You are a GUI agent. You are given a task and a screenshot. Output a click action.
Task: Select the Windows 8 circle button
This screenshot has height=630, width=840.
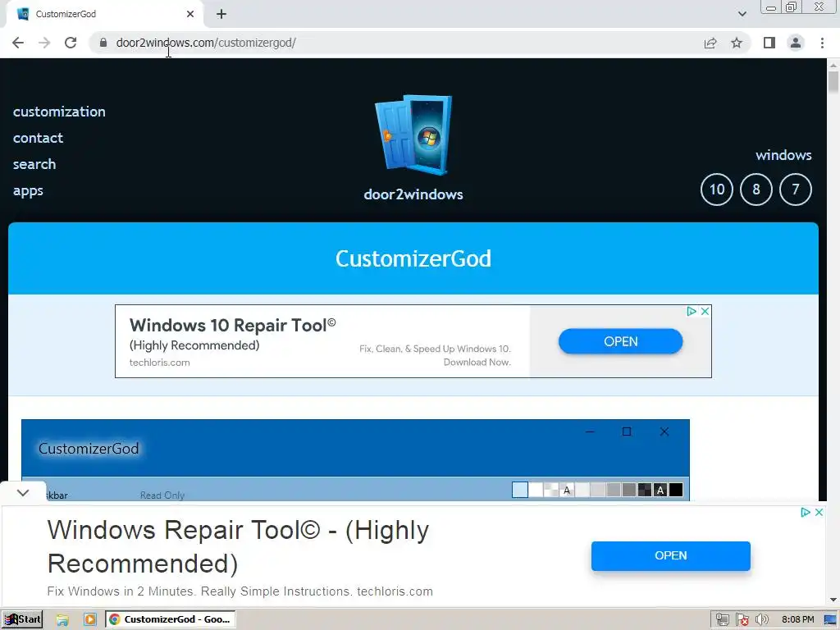[756, 189]
